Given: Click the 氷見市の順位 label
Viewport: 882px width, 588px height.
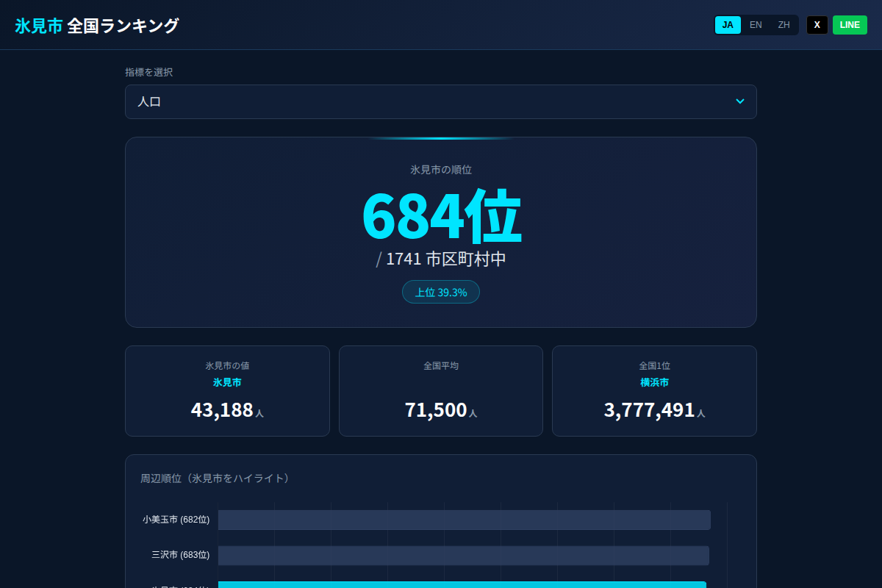Looking at the screenshot, I should 441,169.
